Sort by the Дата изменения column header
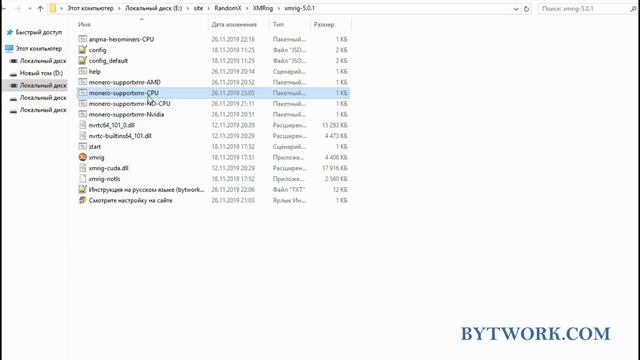 point(234,24)
